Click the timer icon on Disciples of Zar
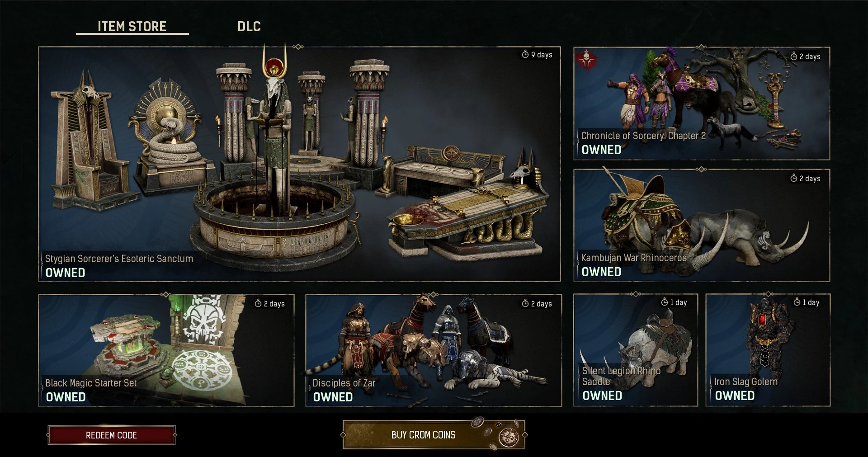The image size is (868, 457). click(x=525, y=303)
